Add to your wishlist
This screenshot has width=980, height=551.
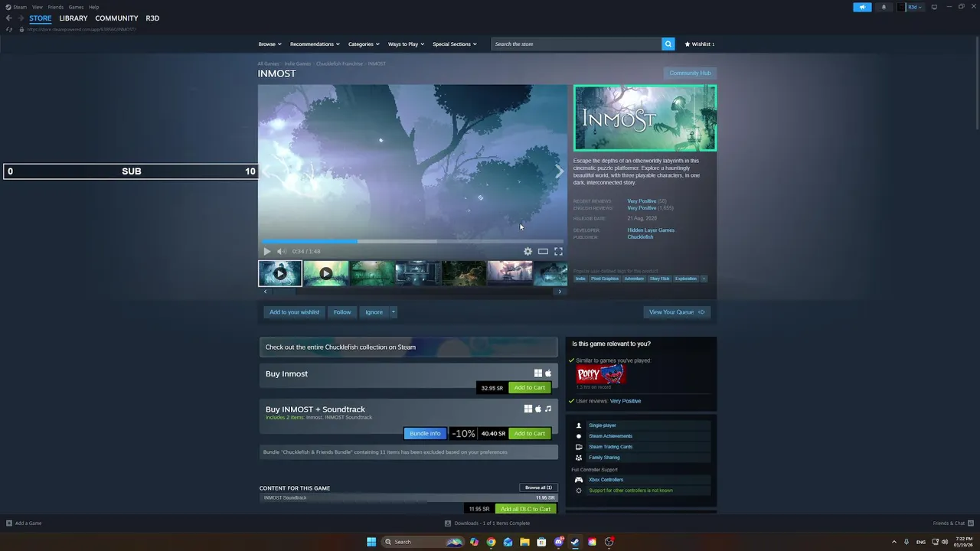pos(294,312)
